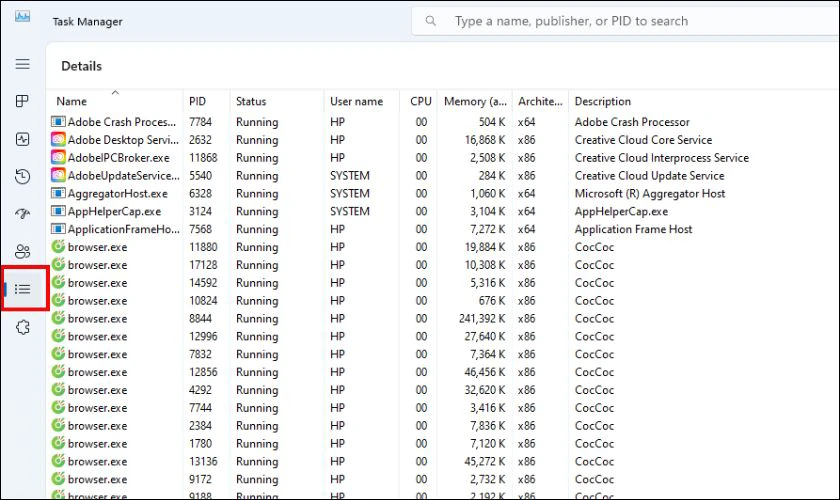Sort by the Status column header

(251, 101)
